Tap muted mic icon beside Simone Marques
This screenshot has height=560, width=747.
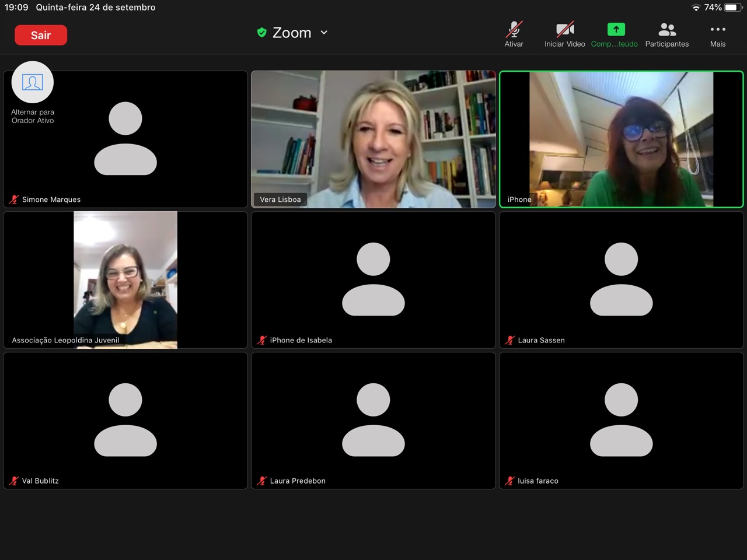click(14, 199)
